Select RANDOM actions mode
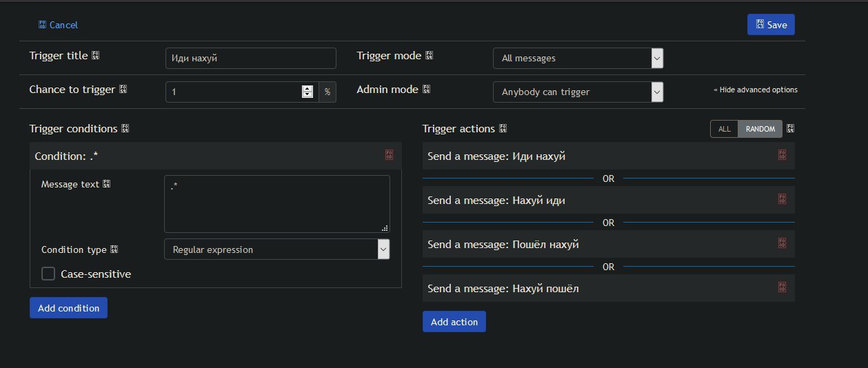The height and width of the screenshot is (368, 868). 760,129
